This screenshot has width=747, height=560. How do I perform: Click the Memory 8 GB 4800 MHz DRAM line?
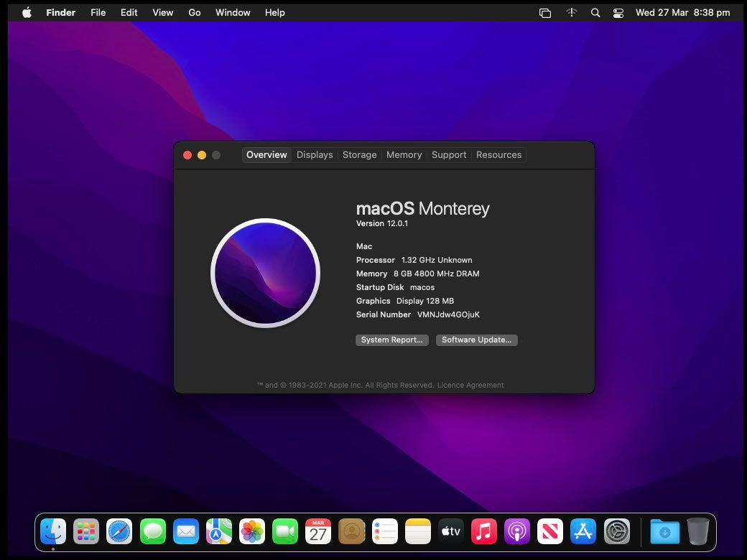click(x=418, y=274)
